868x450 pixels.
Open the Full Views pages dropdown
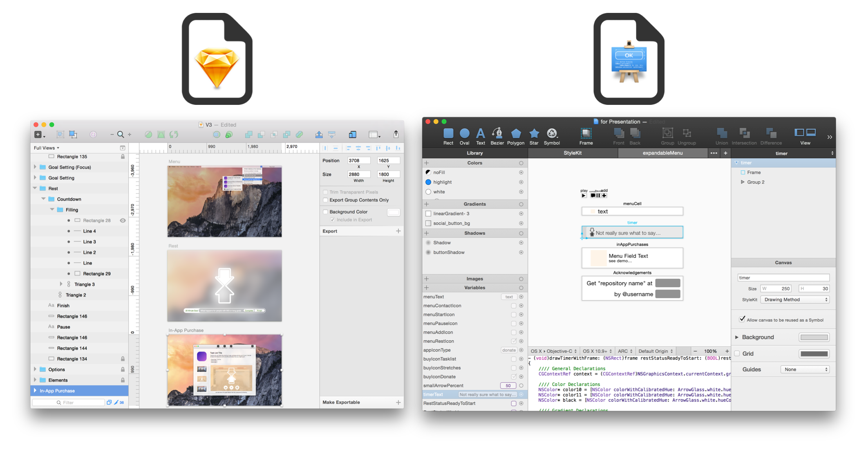pyautogui.click(x=47, y=148)
